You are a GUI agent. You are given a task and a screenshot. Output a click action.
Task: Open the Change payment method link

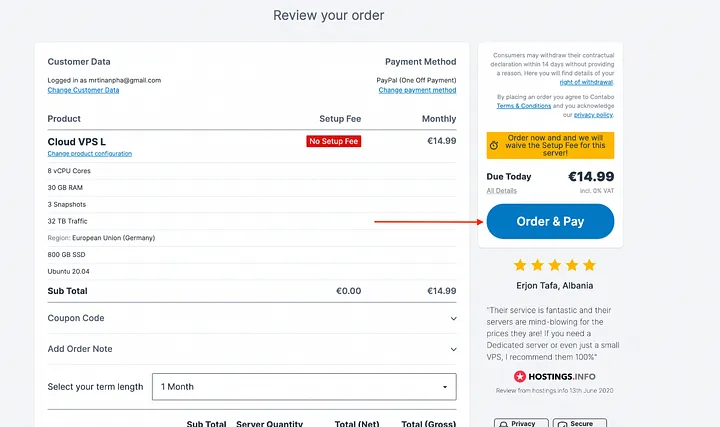(417, 90)
